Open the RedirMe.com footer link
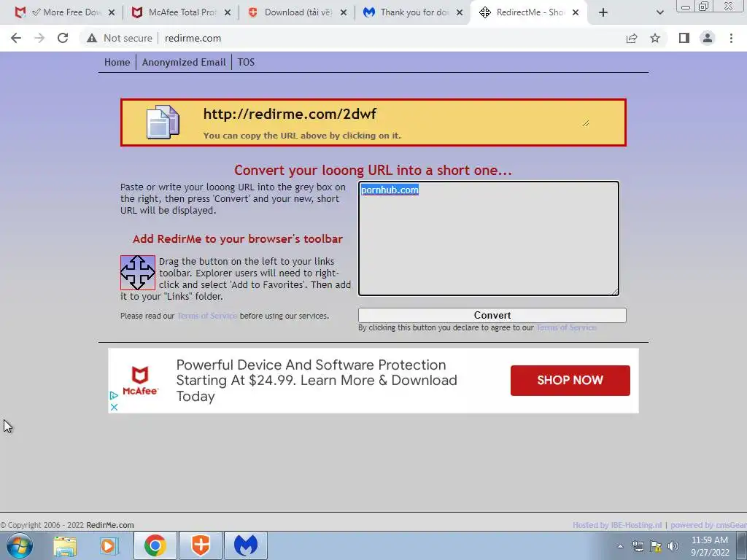 pos(110,525)
